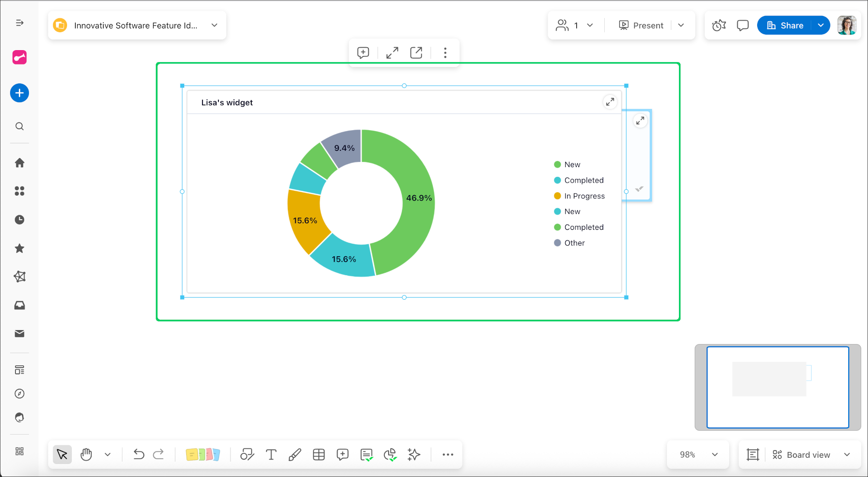
Task: Open search in the left sidebar
Action: tap(19, 126)
